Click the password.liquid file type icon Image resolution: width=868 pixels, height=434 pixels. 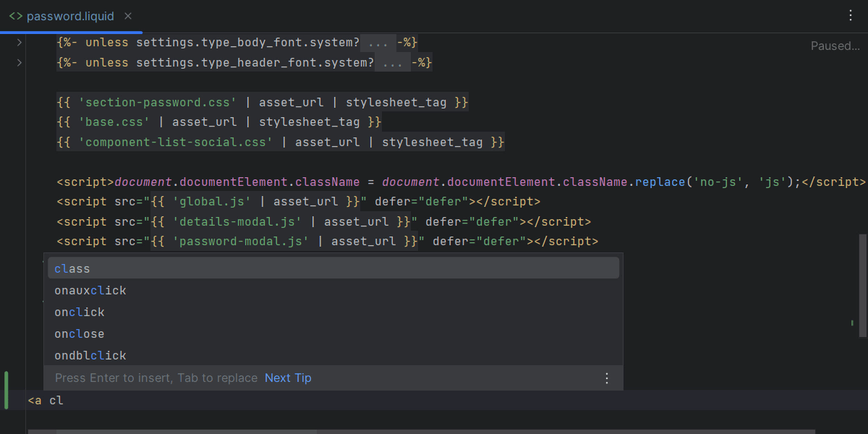click(15, 16)
